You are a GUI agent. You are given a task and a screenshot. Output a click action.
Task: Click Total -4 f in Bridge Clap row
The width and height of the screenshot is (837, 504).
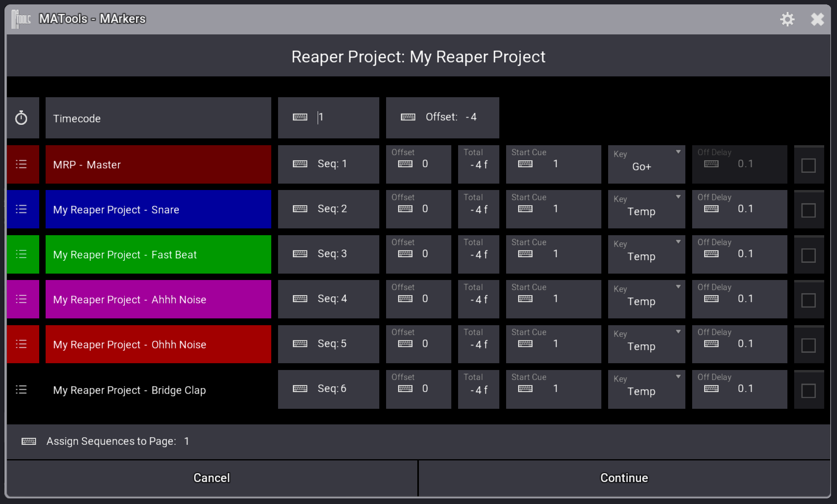point(479,389)
